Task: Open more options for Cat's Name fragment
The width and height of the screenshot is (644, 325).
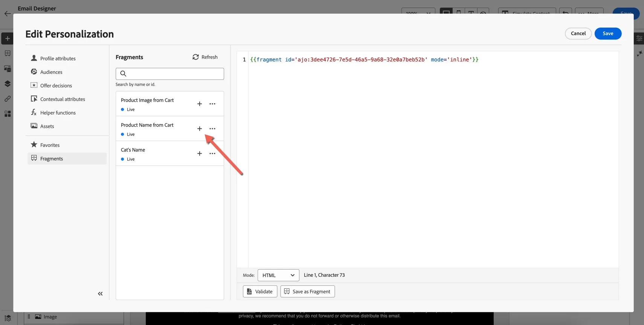Action: click(212, 154)
